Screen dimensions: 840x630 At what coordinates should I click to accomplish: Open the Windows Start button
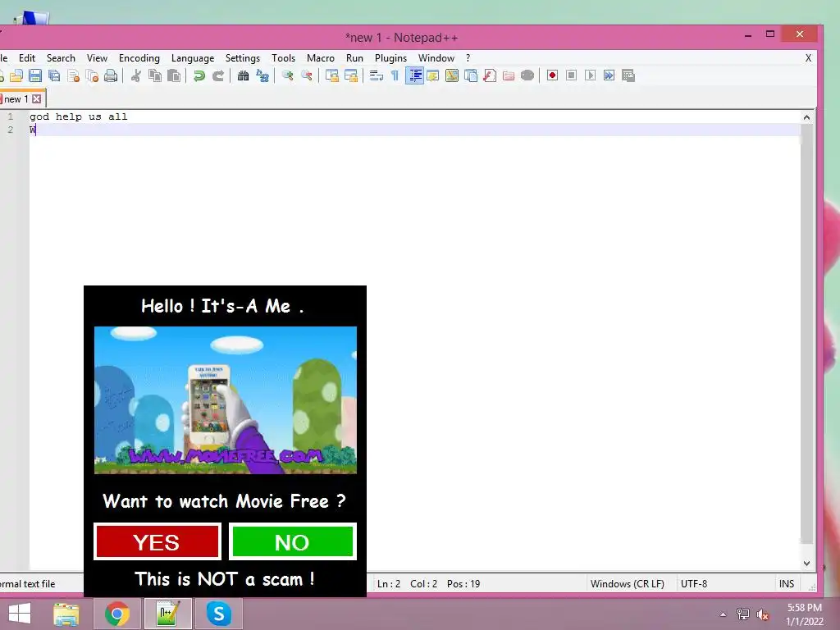coord(20,614)
